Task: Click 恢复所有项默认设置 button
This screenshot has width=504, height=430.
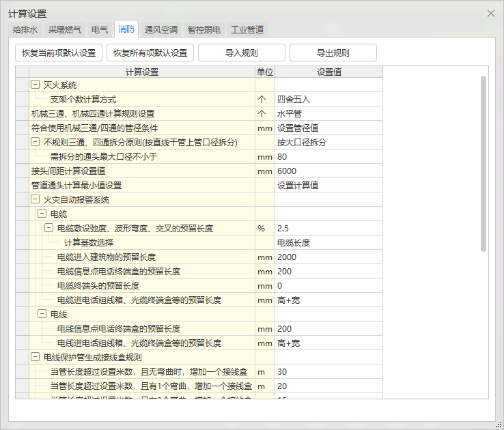Action: (x=150, y=53)
